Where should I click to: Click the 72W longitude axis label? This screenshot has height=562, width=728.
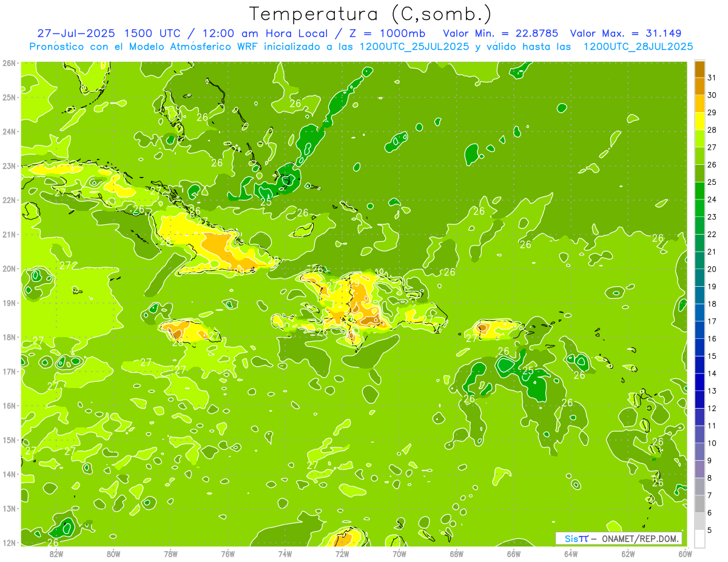point(342,554)
